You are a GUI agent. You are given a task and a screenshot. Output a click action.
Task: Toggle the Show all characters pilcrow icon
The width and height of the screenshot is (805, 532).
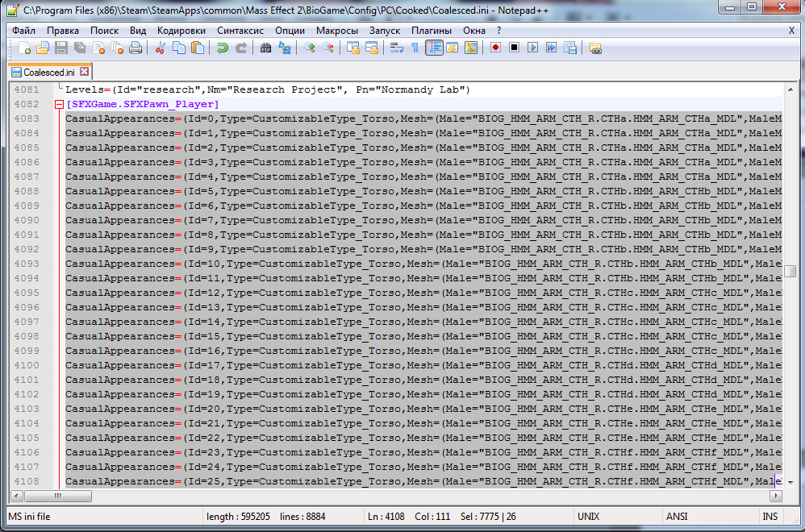(415, 48)
